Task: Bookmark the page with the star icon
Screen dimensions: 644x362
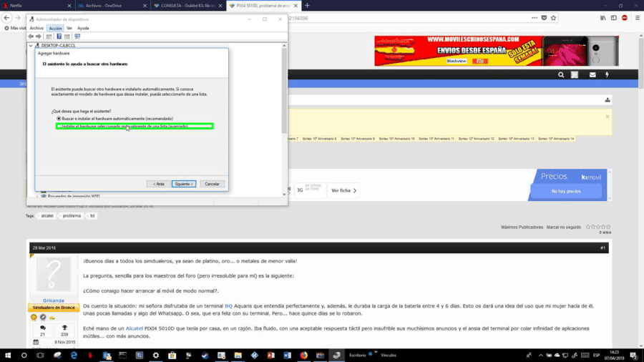Action: click(553, 18)
